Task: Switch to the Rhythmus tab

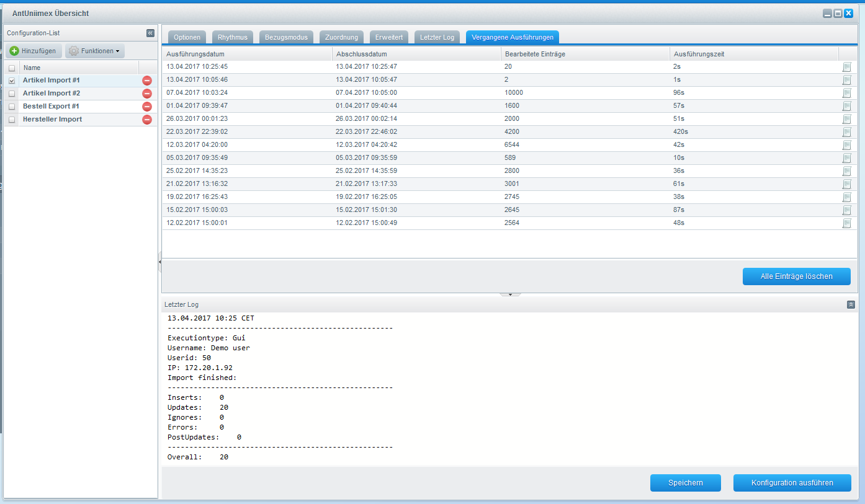Action: click(233, 37)
